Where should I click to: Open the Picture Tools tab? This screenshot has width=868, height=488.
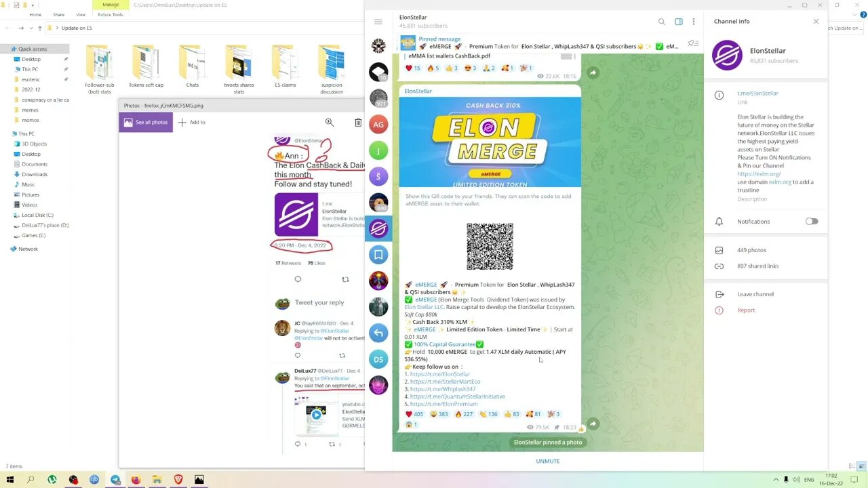point(111,14)
